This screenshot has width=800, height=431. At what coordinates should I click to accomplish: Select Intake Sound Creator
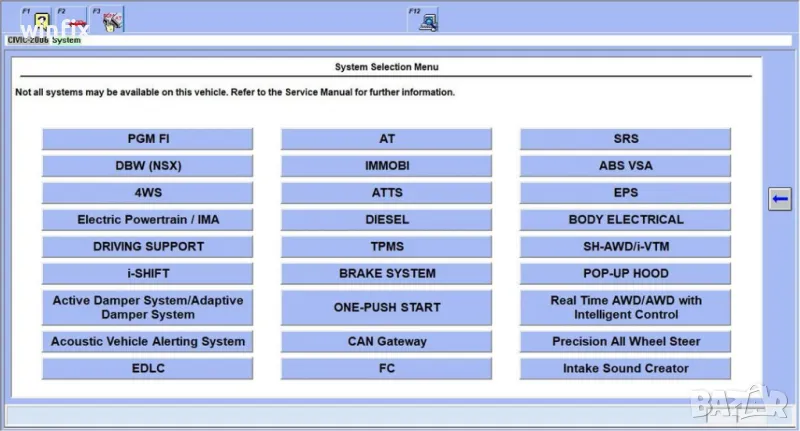[x=625, y=369]
